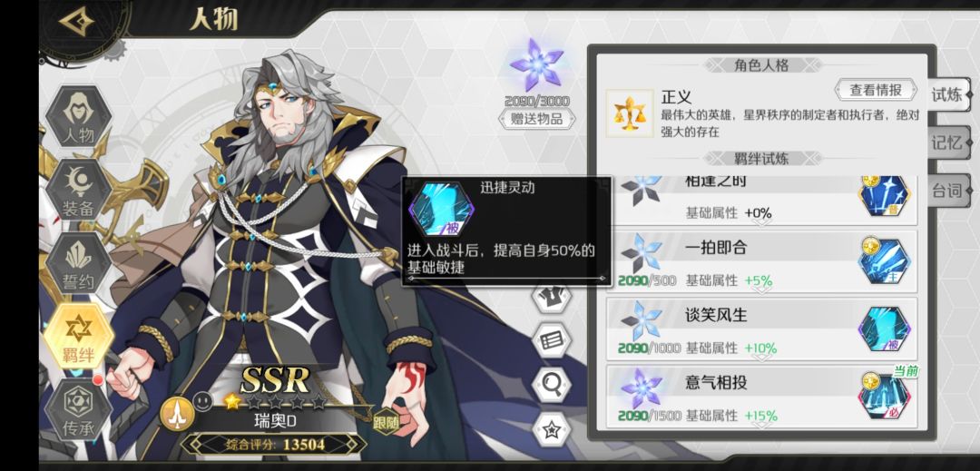The height and width of the screenshot is (471, 980).
Task: Click the star favorite hexagon icon
Action: 552,429
